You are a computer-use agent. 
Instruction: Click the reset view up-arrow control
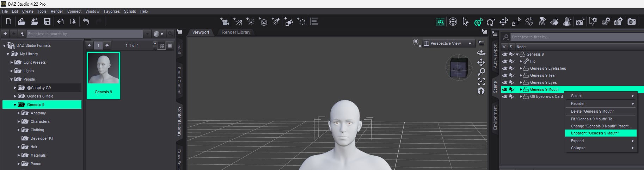click(481, 91)
